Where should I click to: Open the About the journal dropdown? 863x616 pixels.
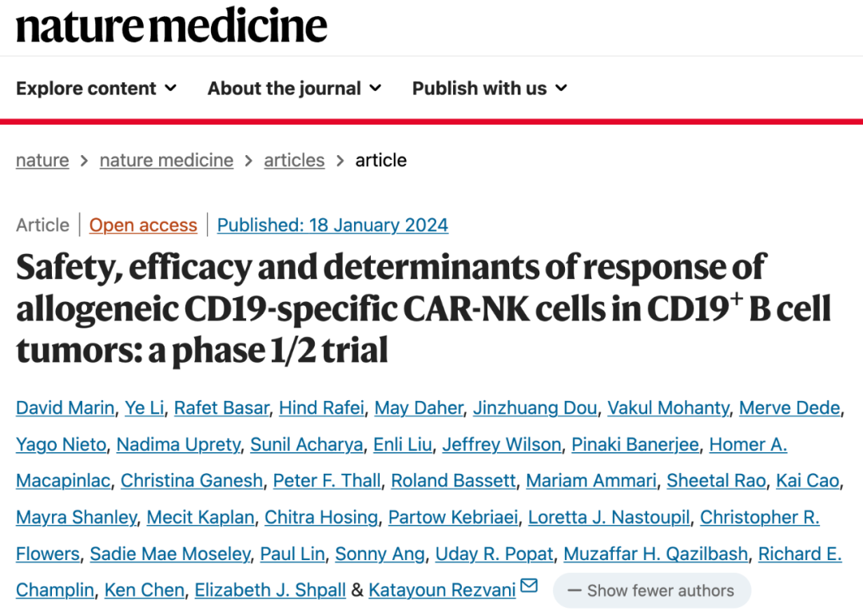[294, 89]
